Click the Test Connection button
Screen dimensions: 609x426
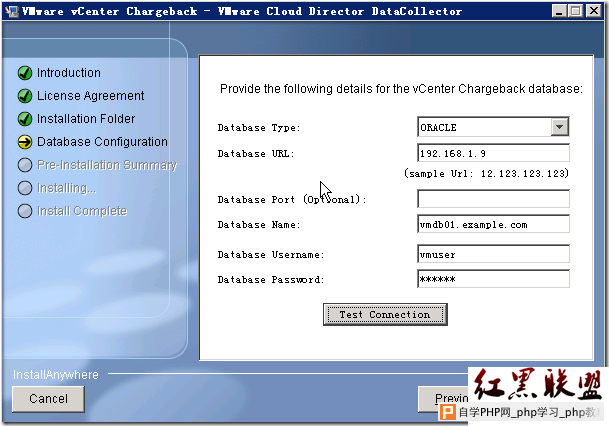(385, 314)
